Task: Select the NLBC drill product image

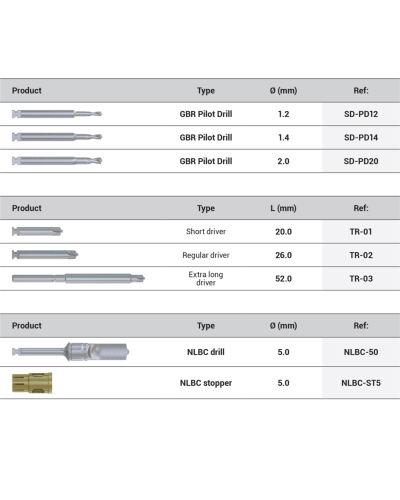Action: (70, 352)
